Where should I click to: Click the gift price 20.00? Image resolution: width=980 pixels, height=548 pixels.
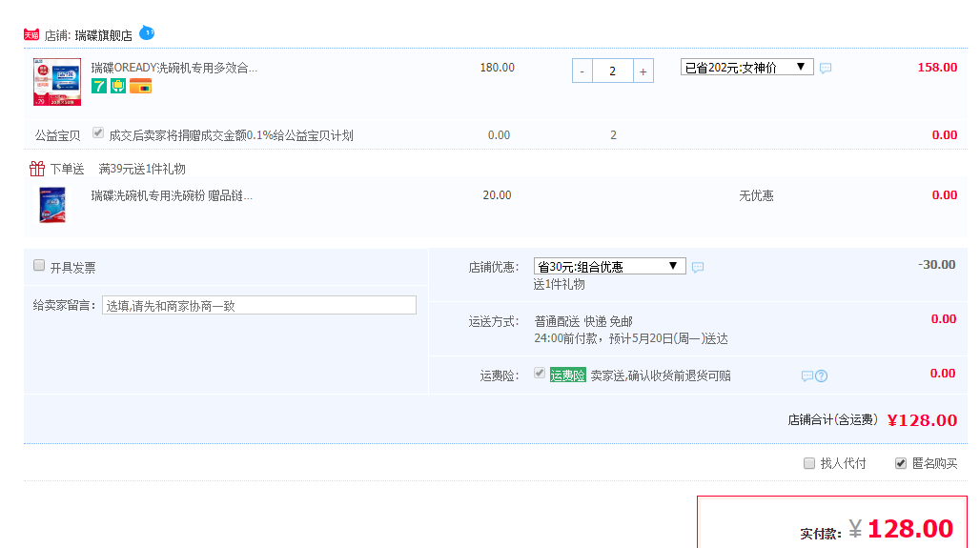pos(498,195)
